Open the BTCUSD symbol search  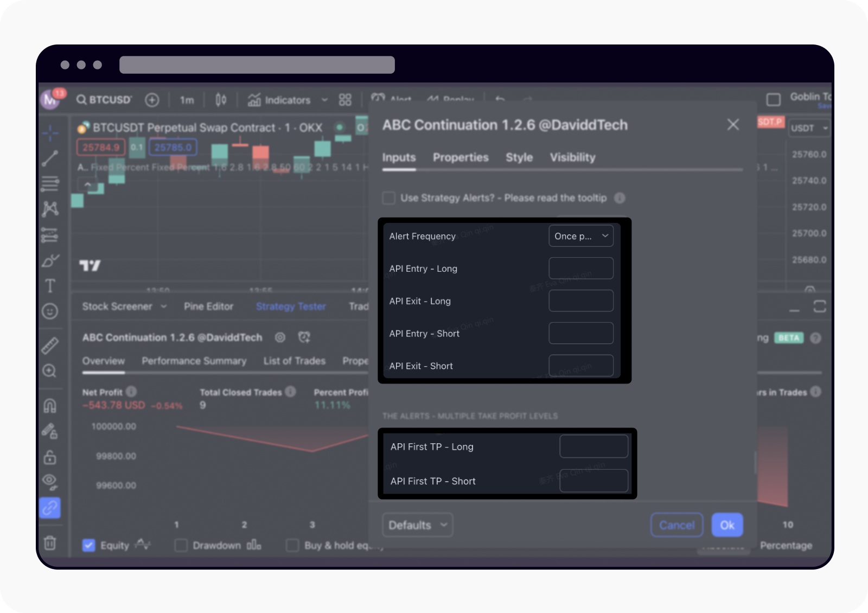(x=104, y=100)
